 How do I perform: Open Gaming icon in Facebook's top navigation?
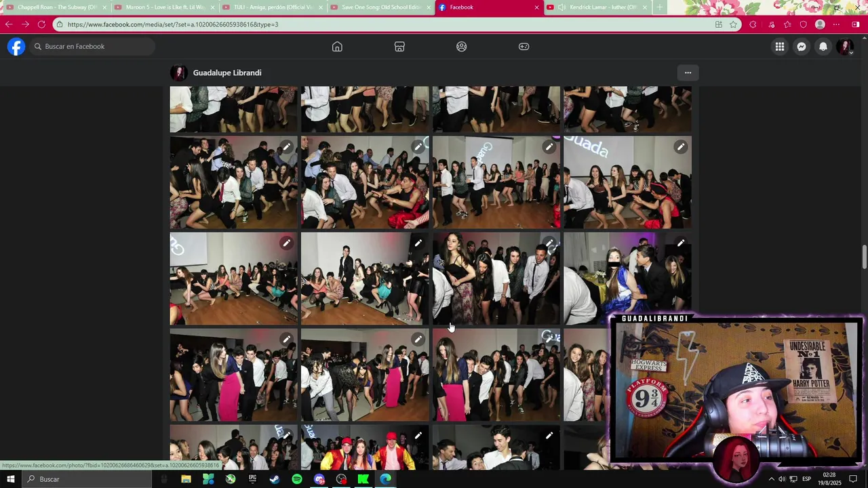pyautogui.click(x=524, y=47)
